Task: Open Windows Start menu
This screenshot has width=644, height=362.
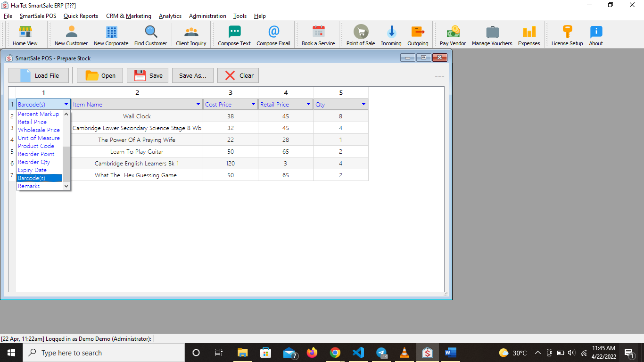Action: click(11, 353)
